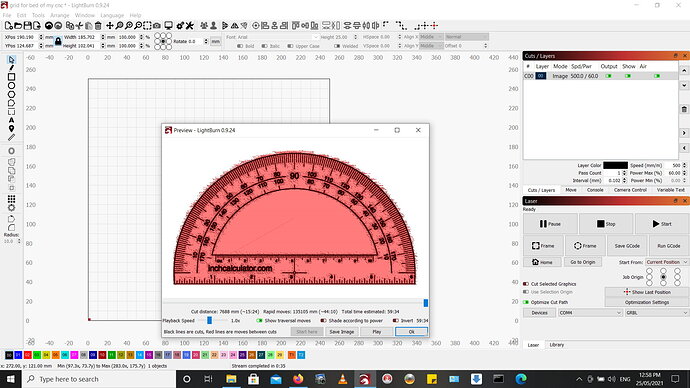Viewport: 690px width, 388px height.
Task: Open a file with the folder icon
Action: coord(18,26)
